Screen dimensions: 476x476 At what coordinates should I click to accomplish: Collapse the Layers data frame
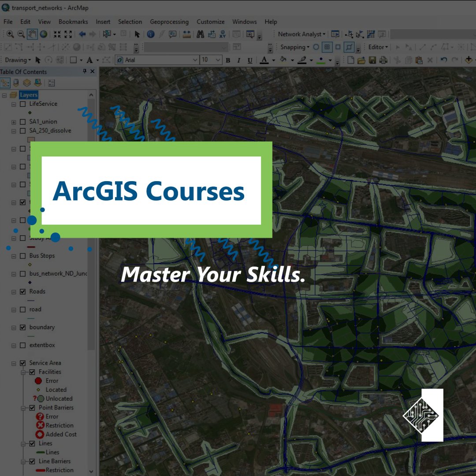tap(4, 95)
